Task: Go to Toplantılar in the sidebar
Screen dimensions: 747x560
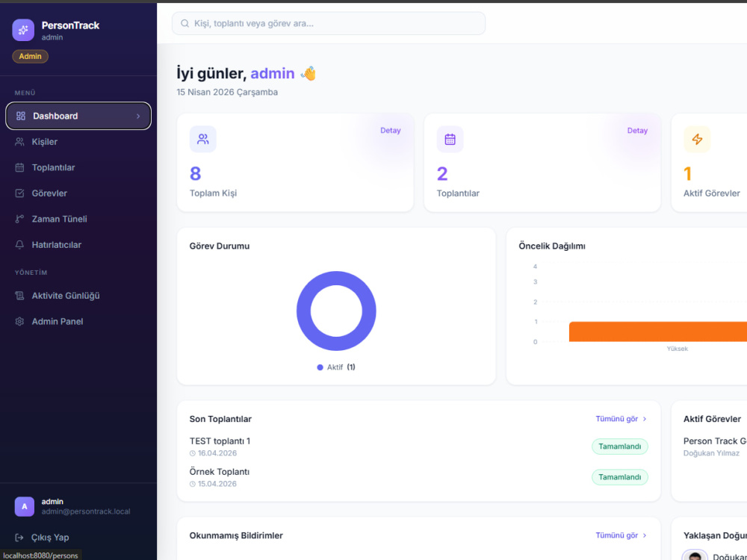Action: point(78,167)
